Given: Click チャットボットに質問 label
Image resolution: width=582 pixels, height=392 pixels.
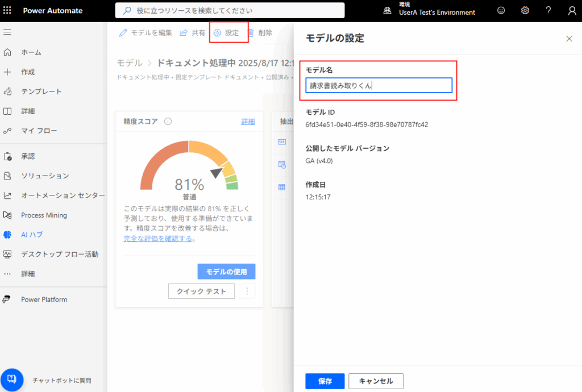Looking at the screenshot, I should pos(62,381).
